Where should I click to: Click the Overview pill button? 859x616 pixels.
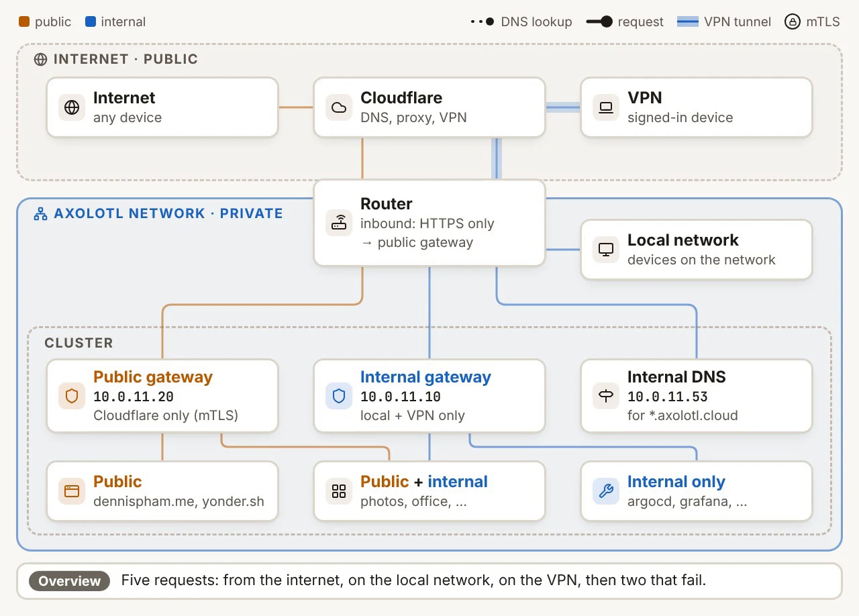(69, 581)
